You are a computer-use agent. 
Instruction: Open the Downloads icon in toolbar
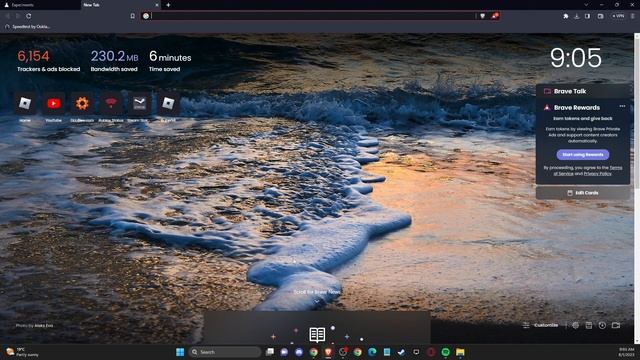tap(577, 16)
